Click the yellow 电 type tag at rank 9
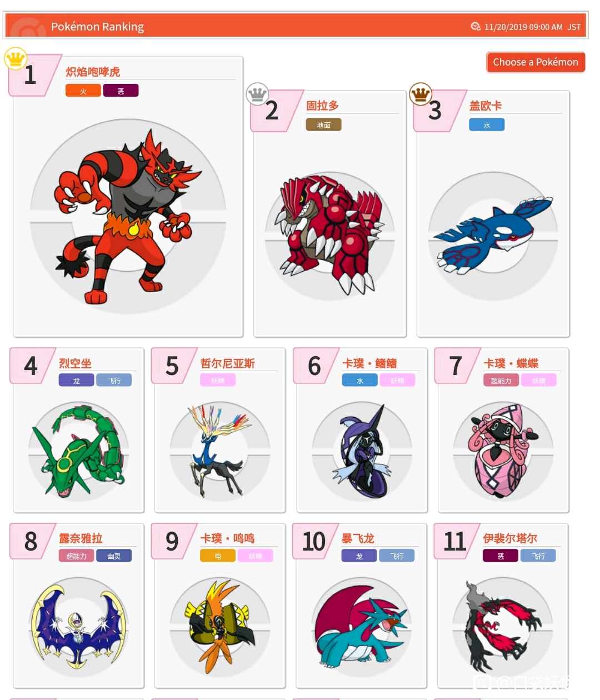The width and height of the screenshot is (600, 700). point(218,556)
